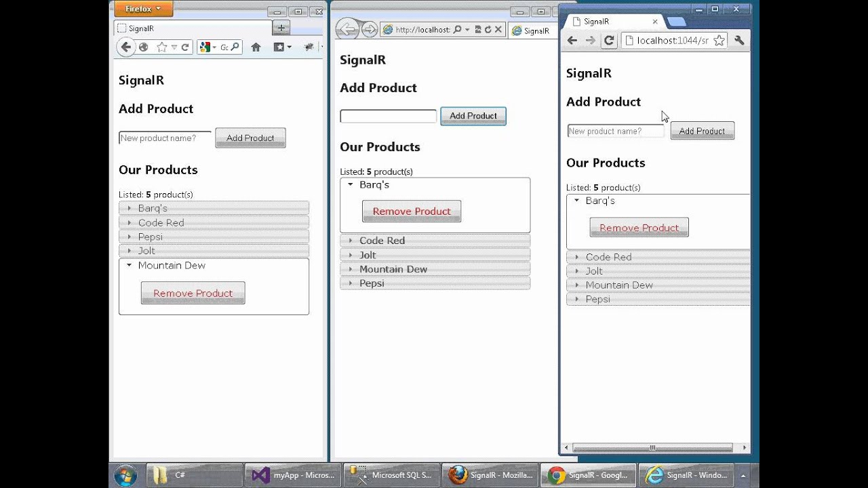Bookmark the page with Chrome's star
868x488 pixels.
pyautogui.click(x=719, y=41)
